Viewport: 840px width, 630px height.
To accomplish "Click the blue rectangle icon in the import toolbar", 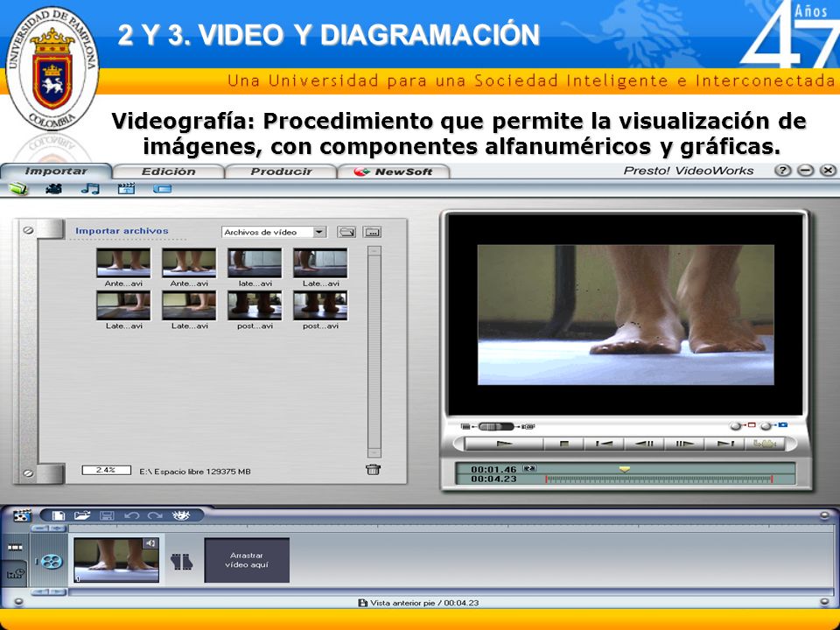I will (163, 189).
